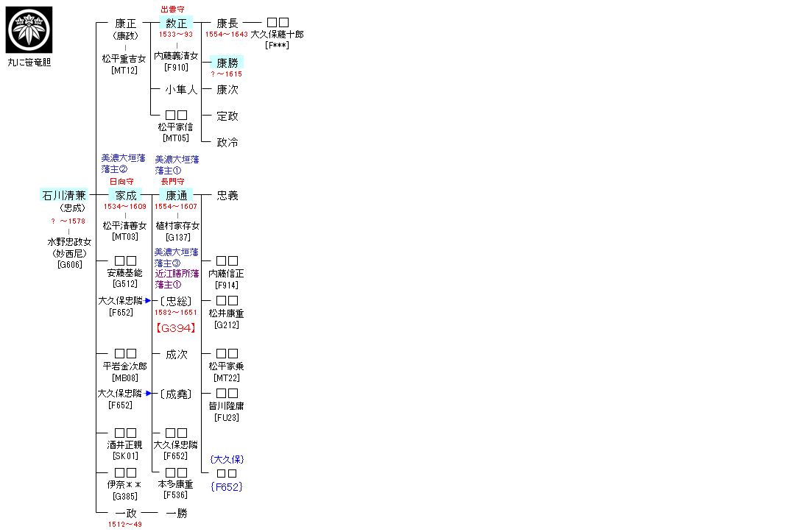Image resolution: width=787 pixels, height=532 pixels.
Task: Select the name 一勝 at the bottom
Action: click(x=176, y=513)
